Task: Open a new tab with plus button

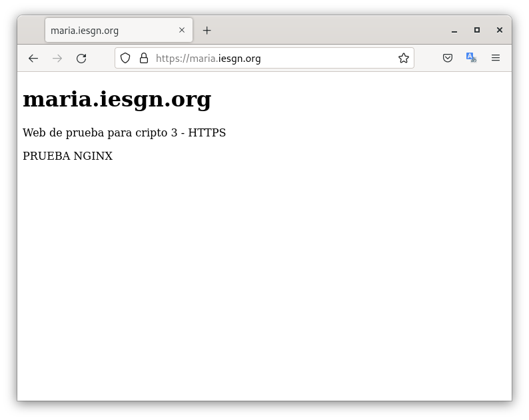Action: [x=207, y=31]
